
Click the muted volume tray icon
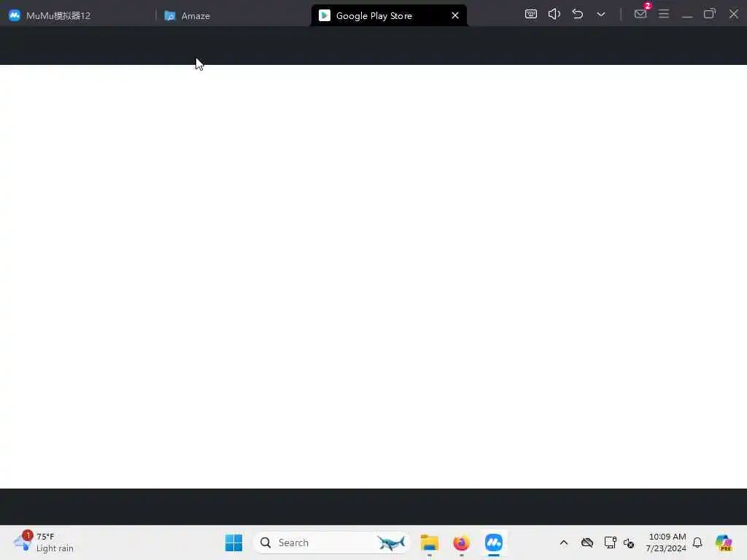(x=629, y=542)
